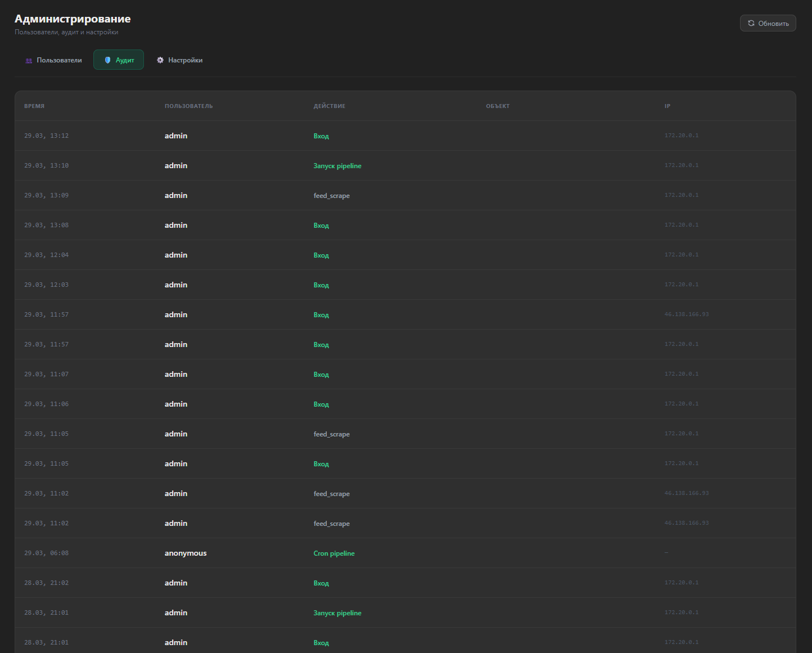Click the anonymous user name
Screen dimensions: 812x653
point(186,553)
